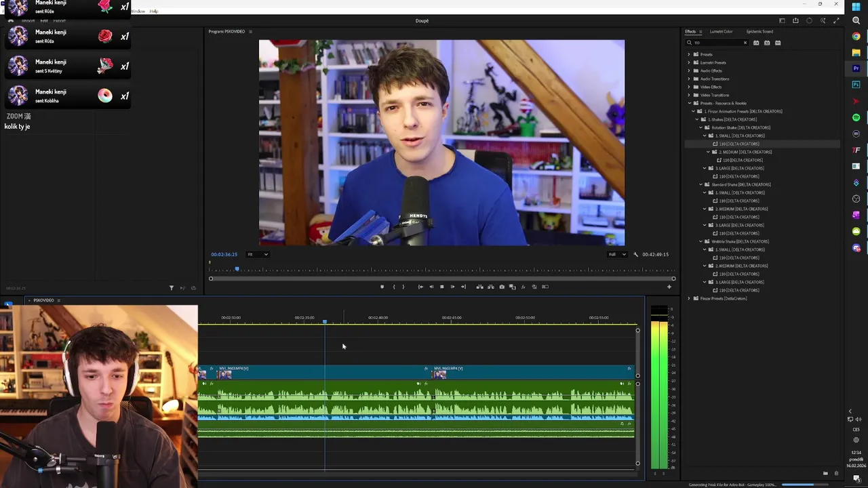Viewport: 868px width, 488px height.
Task: Click the peak file generation progress bar
Action: click(806, 485)
